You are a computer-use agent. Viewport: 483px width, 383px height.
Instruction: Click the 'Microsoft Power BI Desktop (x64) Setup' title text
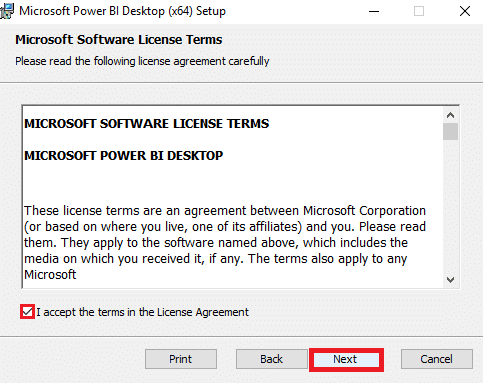122,11
